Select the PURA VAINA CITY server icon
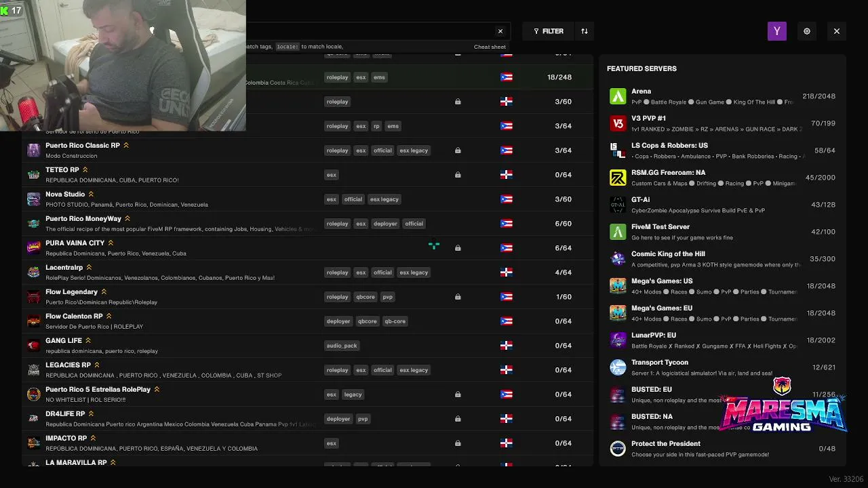The height and width of the screenshot is (488, 868). coord(33,248)
